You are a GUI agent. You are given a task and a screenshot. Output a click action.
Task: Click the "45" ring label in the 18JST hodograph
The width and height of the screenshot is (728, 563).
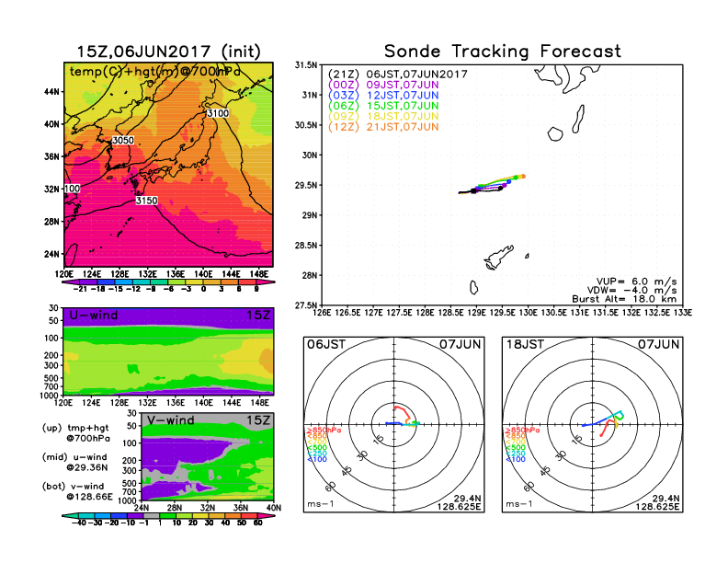coord(545,471)
